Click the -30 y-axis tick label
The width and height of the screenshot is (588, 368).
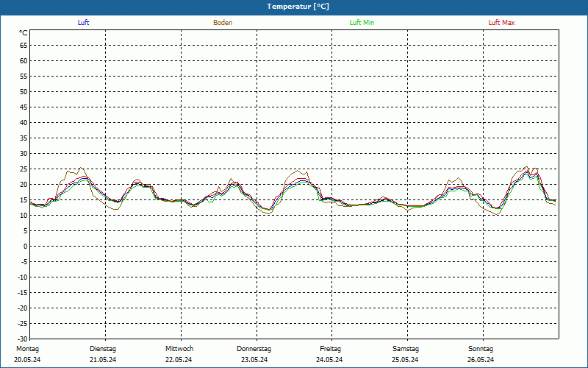(23, 339)
